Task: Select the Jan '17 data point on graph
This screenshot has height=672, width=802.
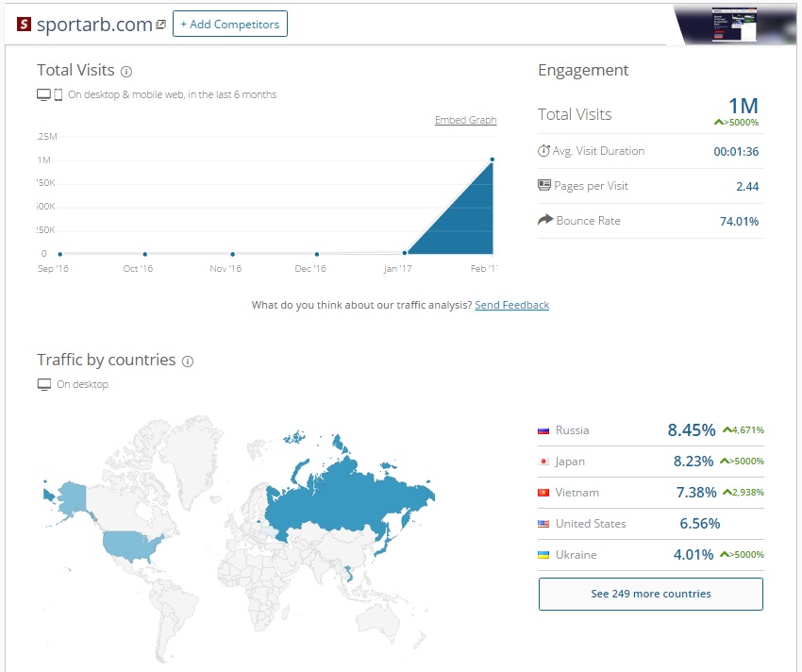Action: 405,253
